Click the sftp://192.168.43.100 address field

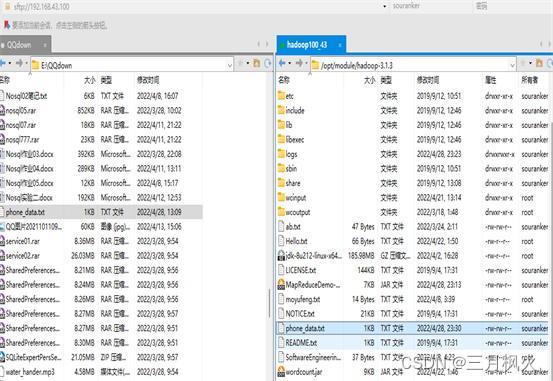tap(195, 7)
